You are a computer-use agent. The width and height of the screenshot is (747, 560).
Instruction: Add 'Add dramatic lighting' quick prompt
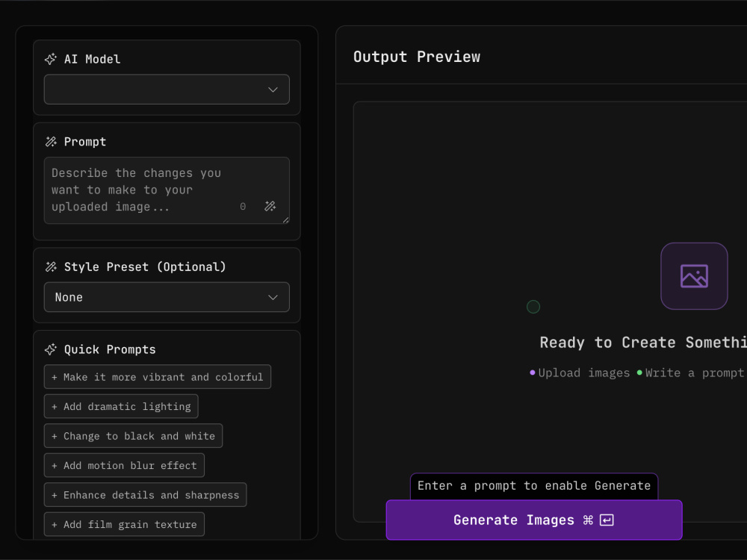[121, 407]
